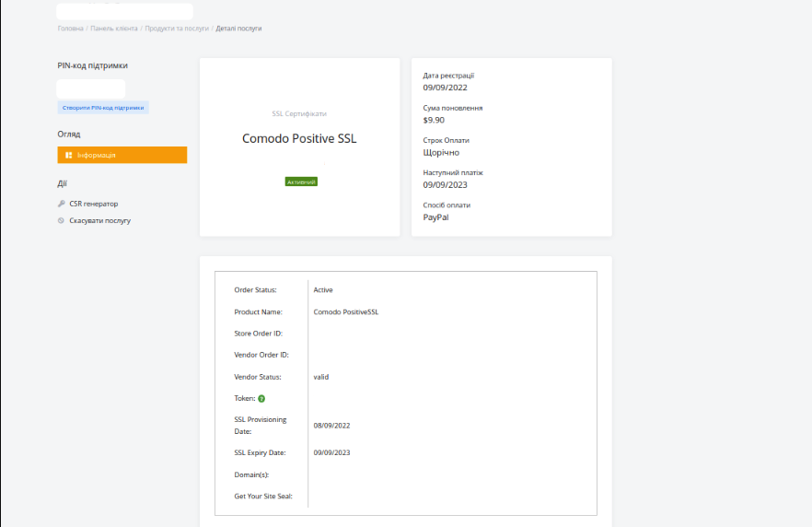Screen dimensions: 812x527
Task: Click Деталі послуги breadcrumb item
Action: pos(238,29)
